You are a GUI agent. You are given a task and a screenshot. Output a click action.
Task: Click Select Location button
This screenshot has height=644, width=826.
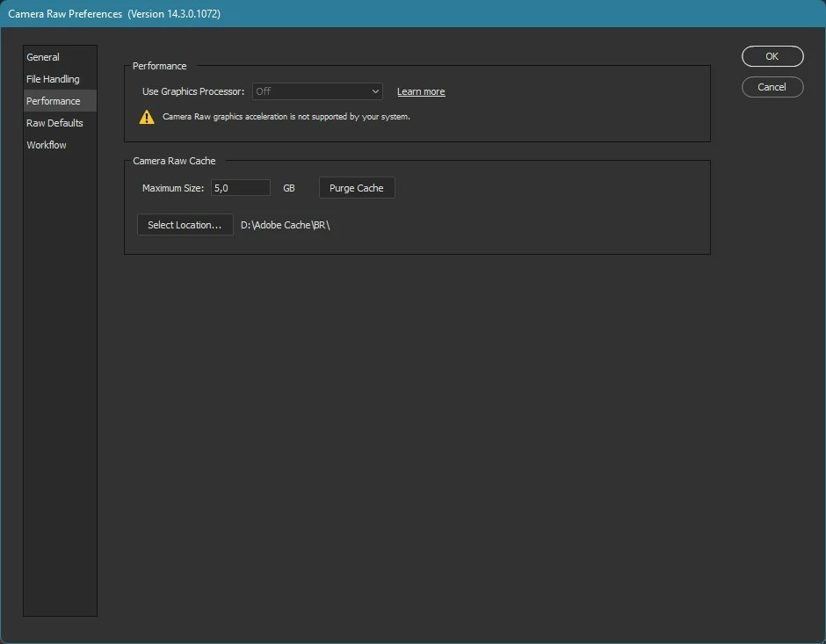[x=185, y=225]
